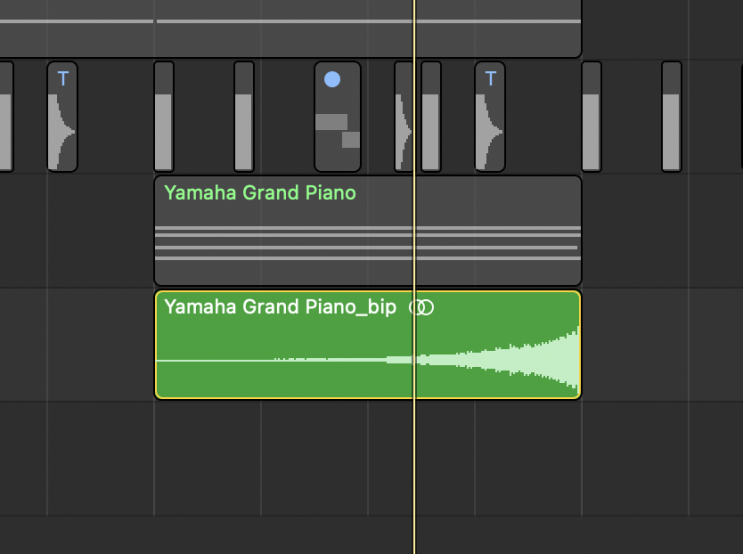This screenshot has height=554, width=743.
Task: Select the long muted region on the top track
Action: pos(290,28)
